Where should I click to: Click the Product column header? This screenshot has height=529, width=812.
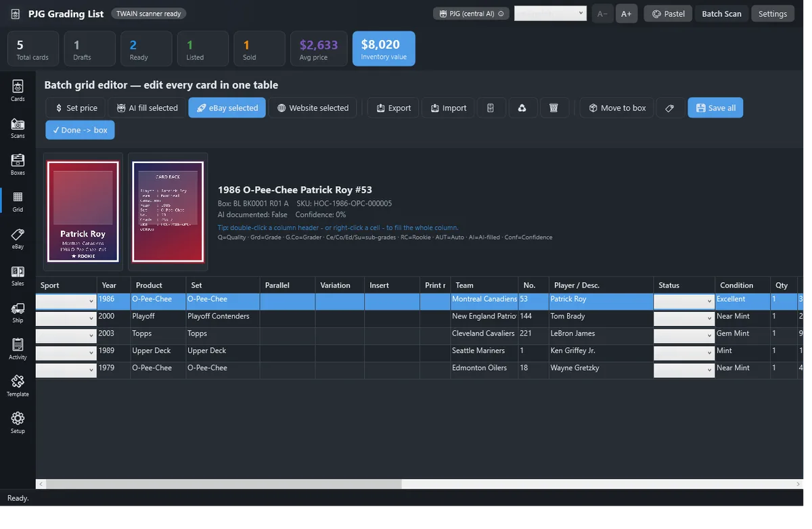(158, 285)
